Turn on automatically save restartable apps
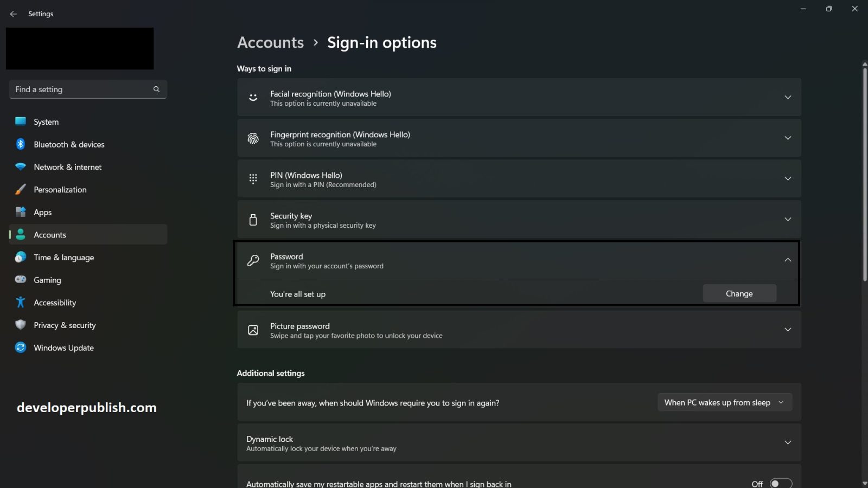868x488 pixels. [x=781, y=483]
